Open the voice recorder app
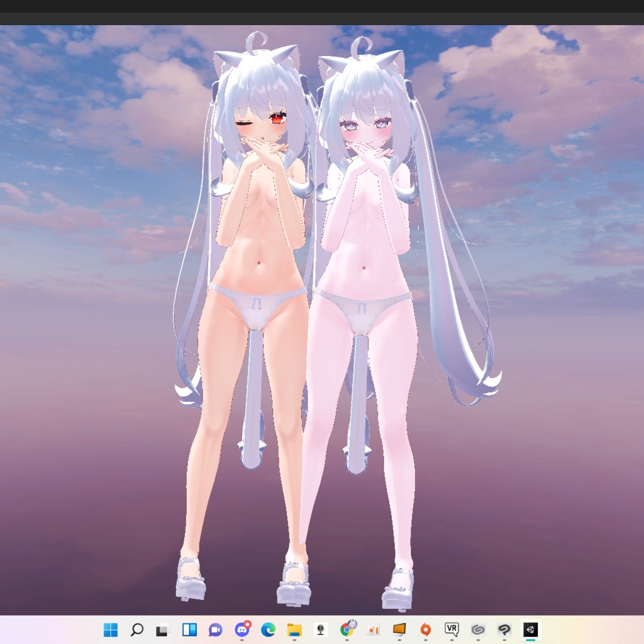Screen dimensions: 644x644 (321, 630)
